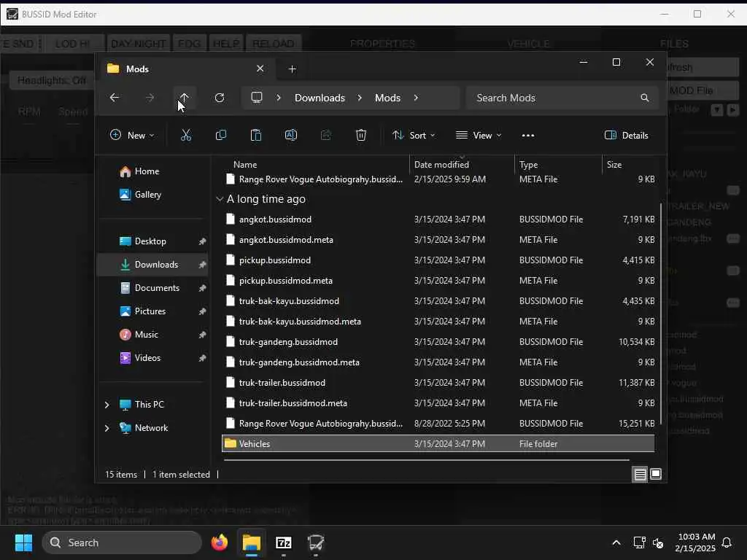
Task: Click Headlights: Off button in Mod Editor
Action: [52, 80]
